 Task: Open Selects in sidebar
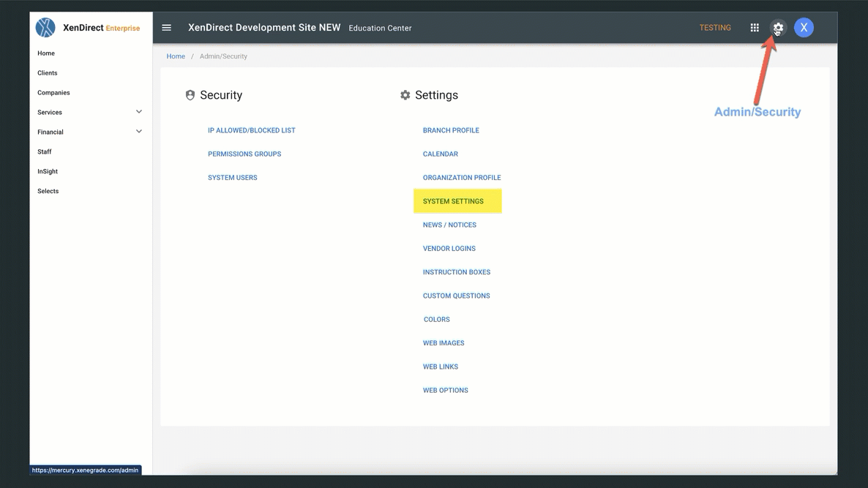48,191
